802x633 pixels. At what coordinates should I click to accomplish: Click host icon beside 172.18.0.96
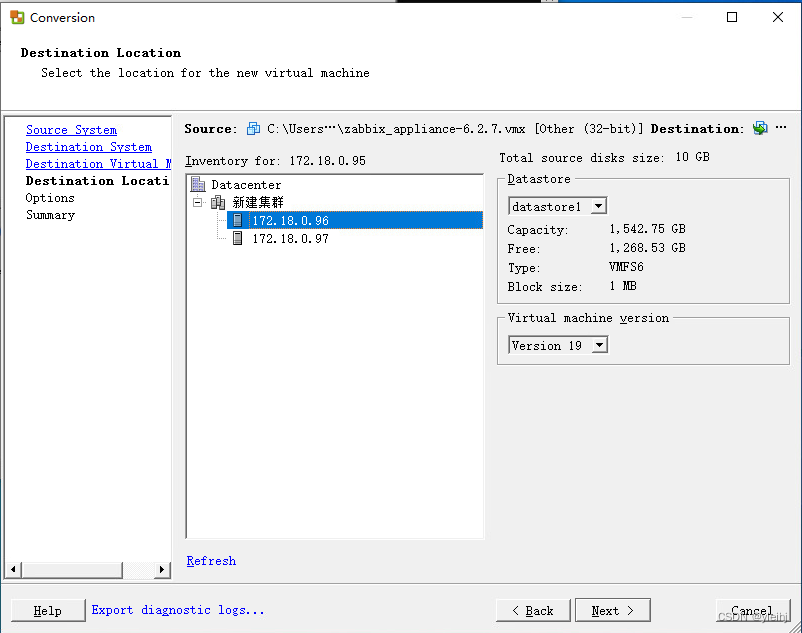coord(237,220)
